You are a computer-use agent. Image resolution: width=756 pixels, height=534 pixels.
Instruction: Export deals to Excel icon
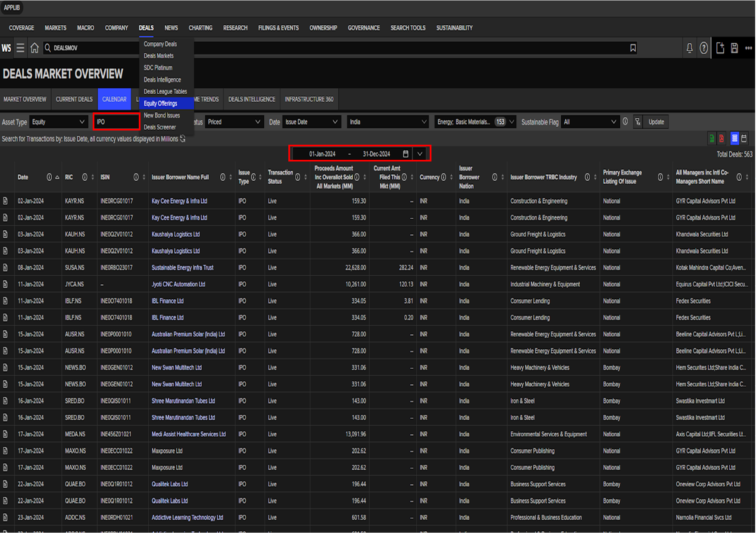pyautogui.click(x=712, y=139)
